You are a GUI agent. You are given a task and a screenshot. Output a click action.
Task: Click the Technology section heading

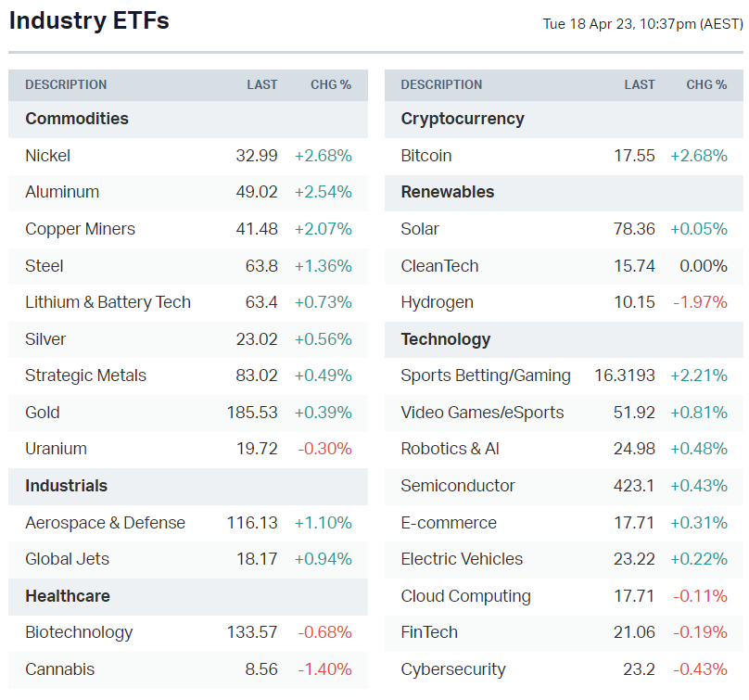pyautogui.click(x=446, y=339)
